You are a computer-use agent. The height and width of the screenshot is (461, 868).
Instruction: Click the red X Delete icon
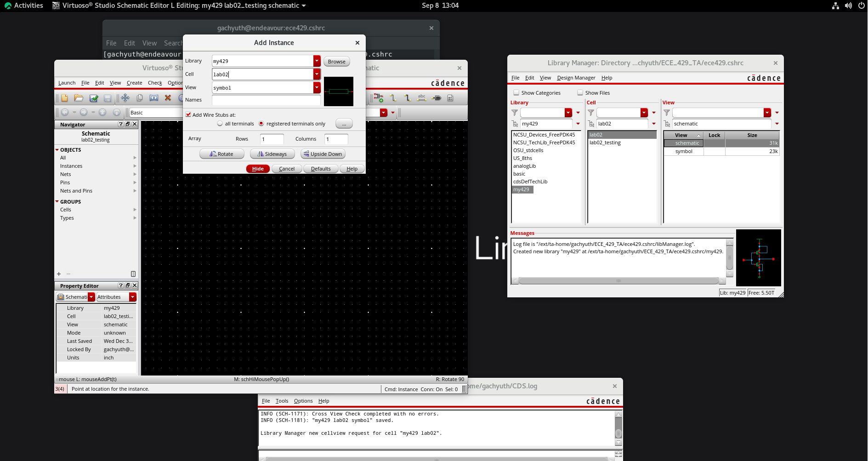[x=168, y=98]
